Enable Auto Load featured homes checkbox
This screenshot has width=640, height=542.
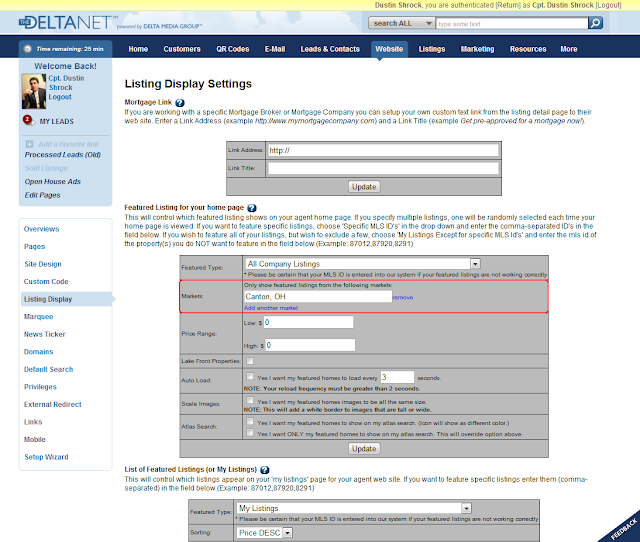tap(250, 376)
